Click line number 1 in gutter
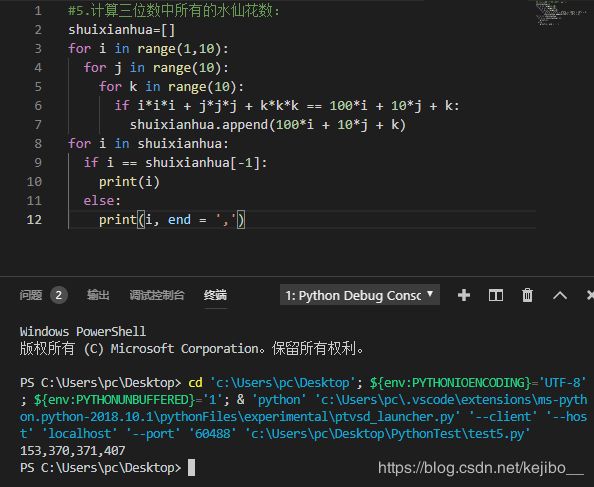Image resolution: width=594 pixels, height=487 pixels. (x=38, y=11)
